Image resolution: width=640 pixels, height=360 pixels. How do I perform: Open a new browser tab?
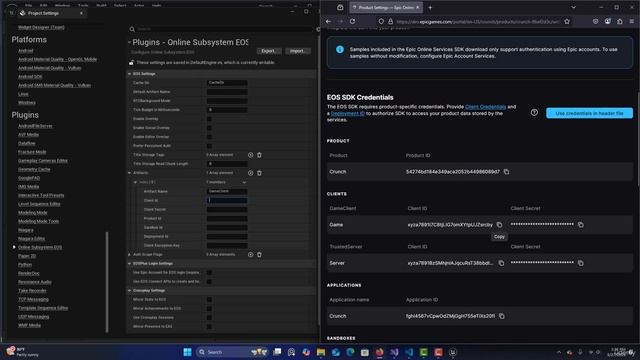pos(430,7)
